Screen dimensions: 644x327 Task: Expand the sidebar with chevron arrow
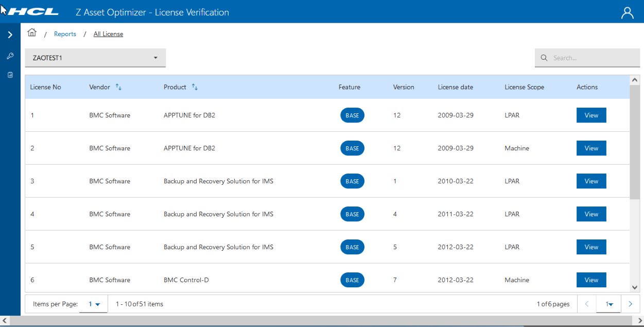[10, 35]
